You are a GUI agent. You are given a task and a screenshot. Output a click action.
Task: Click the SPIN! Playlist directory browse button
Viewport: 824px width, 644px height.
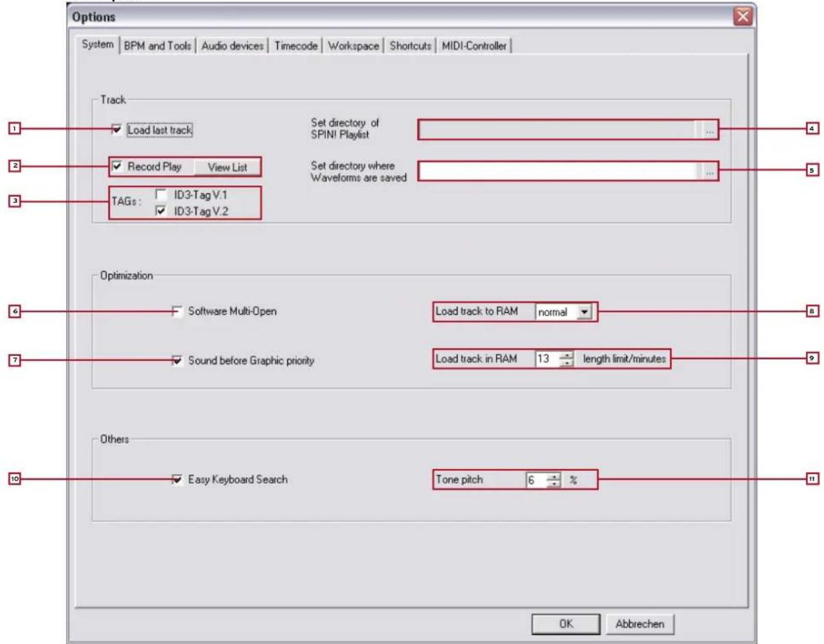[x=709, y=130]
